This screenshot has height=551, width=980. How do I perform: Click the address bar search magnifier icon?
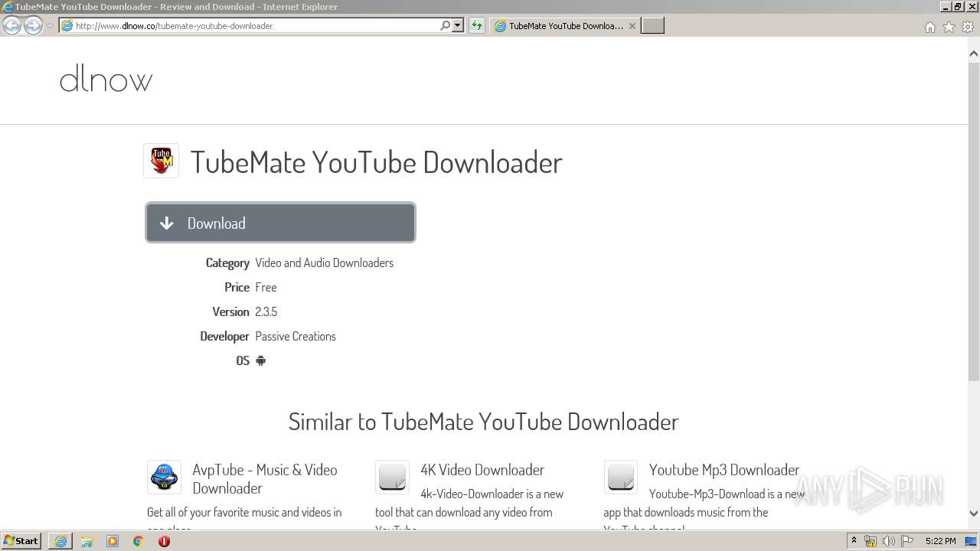pos(445,25)
